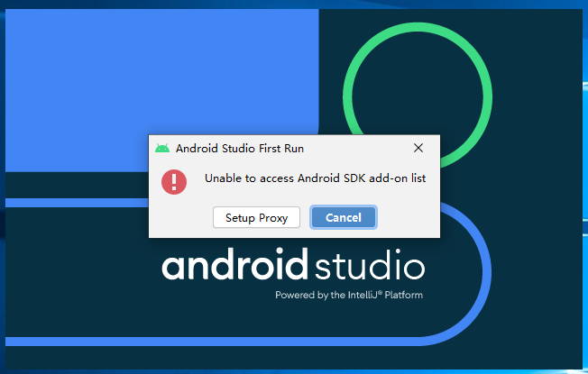Click the 'Android Studio First Run' title text
The height and width of the screenshot is (374, 588).
pyautogui.click(x=240, y=149)
